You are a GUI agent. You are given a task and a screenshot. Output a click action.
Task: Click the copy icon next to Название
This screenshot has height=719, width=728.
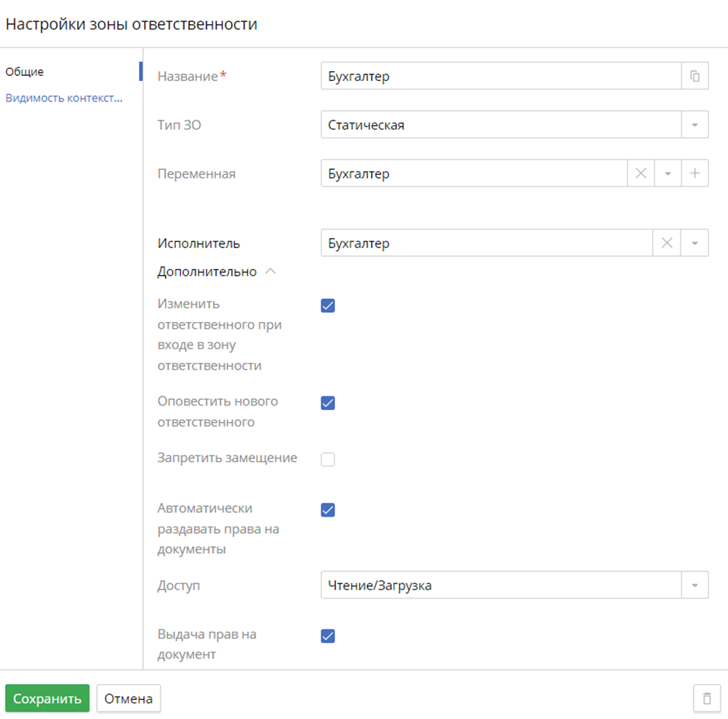695,77
